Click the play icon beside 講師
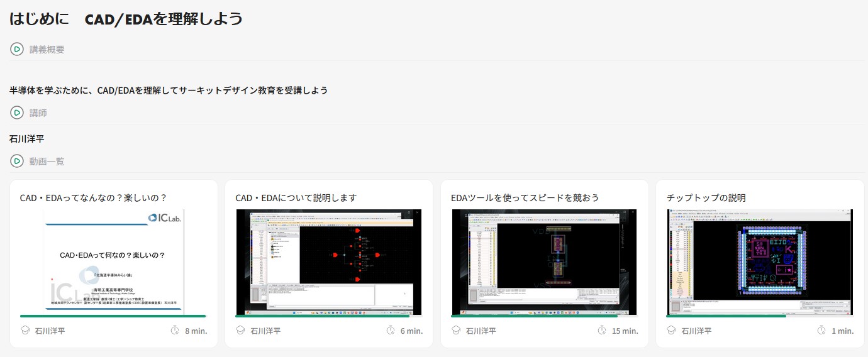Image resolution: width=868 pixels, height=357 pixels. tap(17, 113)
